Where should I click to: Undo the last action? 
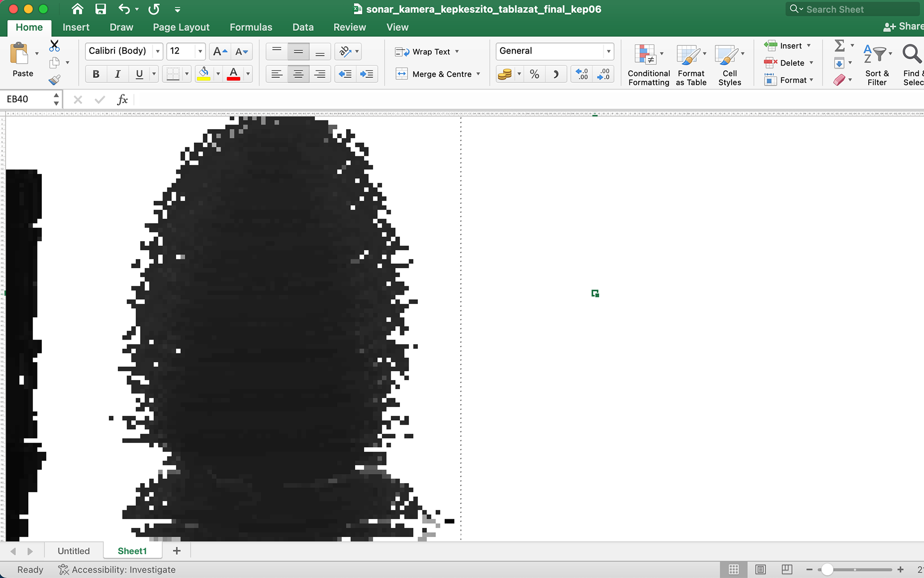(x=124, y=9)
